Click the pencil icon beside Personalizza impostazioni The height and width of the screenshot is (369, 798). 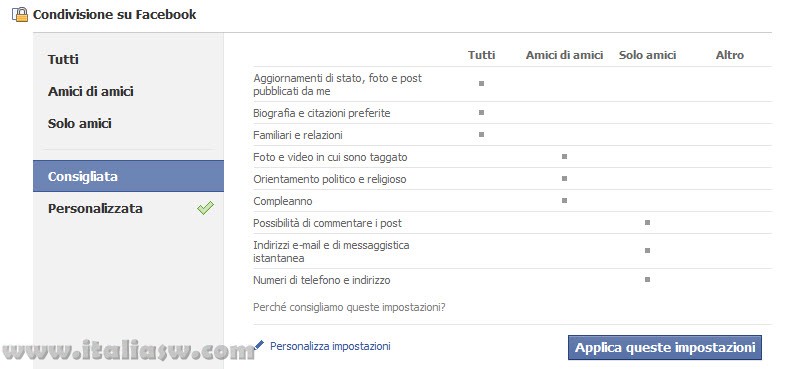click(x=260, y=346)
